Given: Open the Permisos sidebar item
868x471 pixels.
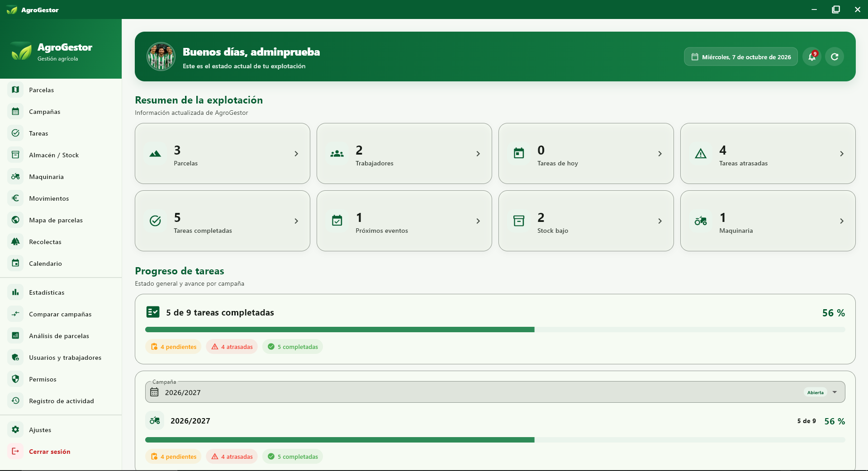Looking at the screenshot, I should click(61, 379).
